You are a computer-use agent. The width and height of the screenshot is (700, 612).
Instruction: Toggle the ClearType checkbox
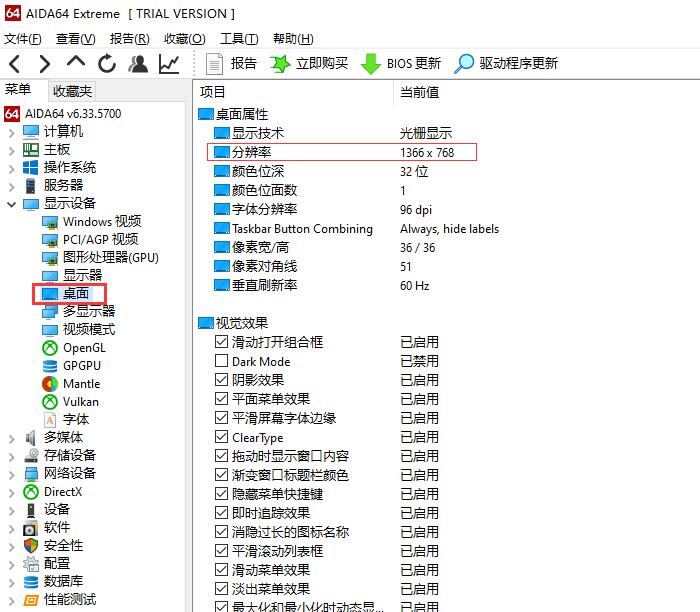pos(221,437)
